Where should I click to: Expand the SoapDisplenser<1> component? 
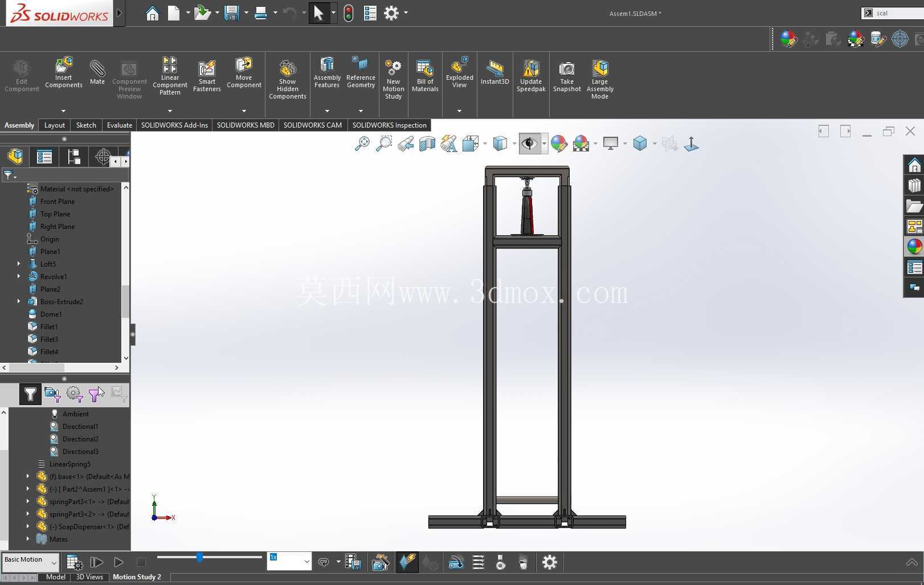[28, 526]
